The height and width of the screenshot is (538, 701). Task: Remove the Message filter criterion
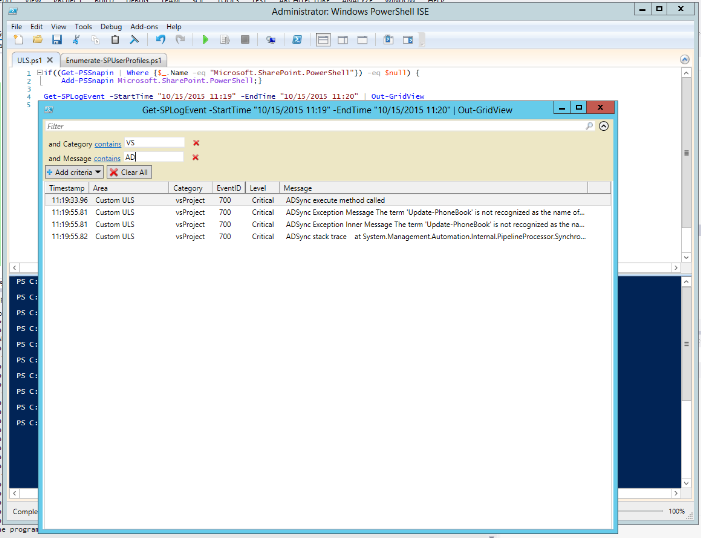tap(195, 157)
